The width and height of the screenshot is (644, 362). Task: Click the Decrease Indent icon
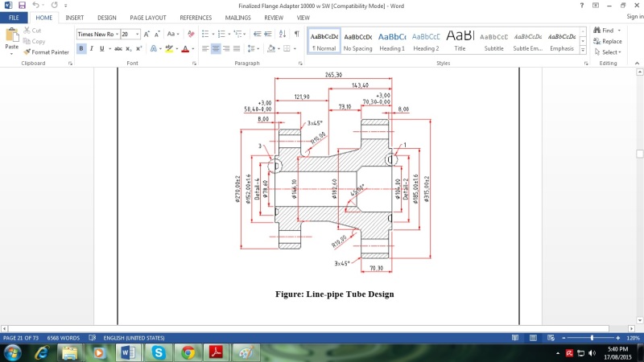click(257, 34)
